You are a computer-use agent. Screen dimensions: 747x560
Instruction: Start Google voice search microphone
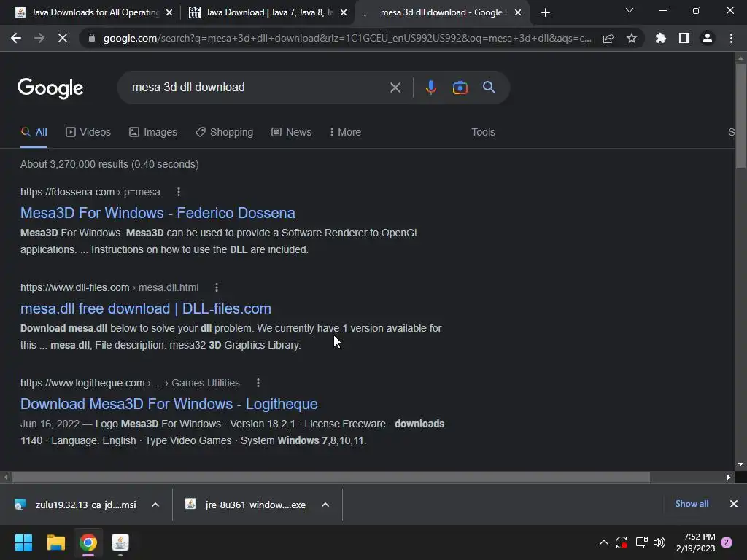point(430,87)
